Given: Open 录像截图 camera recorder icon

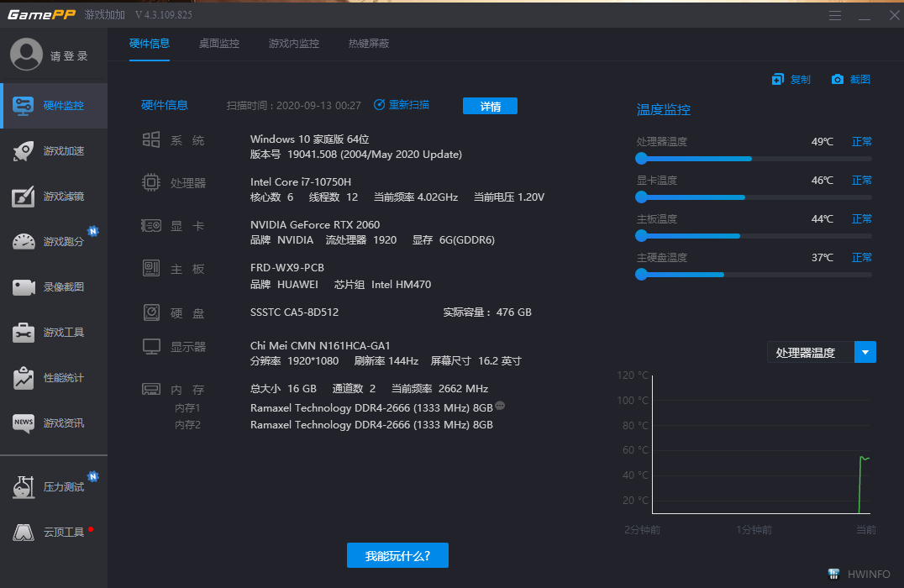Looking at the screenshot, I should 23,287.
